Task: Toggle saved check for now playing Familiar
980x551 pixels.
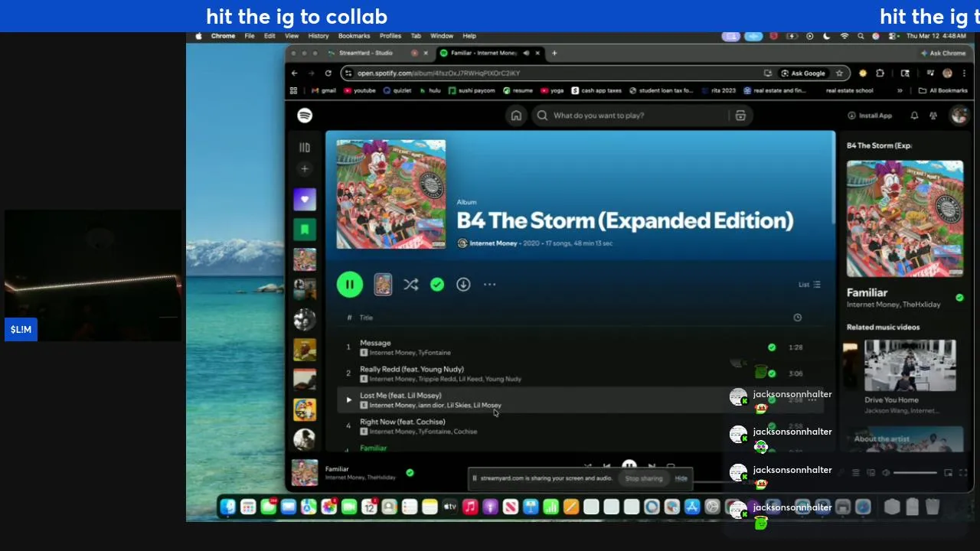Action: 410,473
